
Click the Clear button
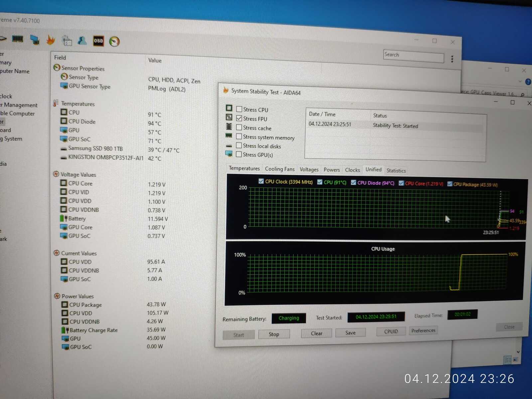pos(317,333)
